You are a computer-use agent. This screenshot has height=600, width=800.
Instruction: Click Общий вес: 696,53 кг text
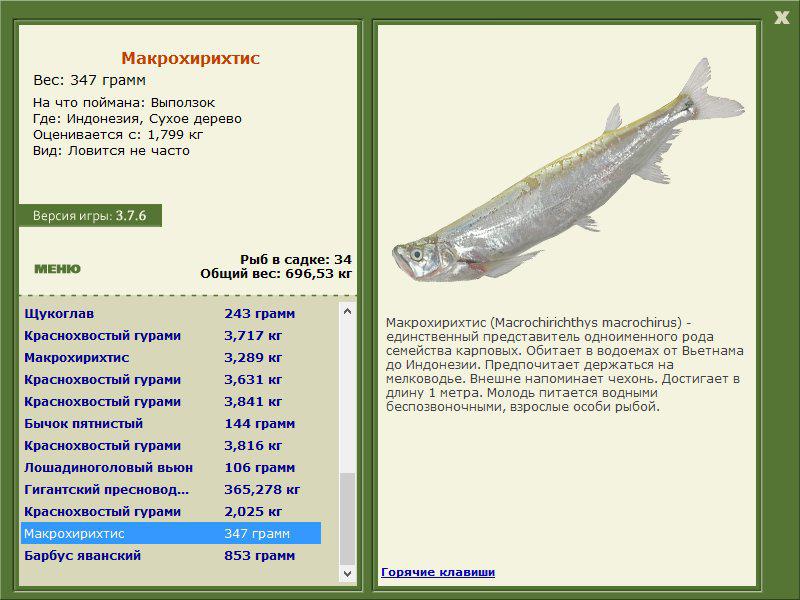(276, 273)
